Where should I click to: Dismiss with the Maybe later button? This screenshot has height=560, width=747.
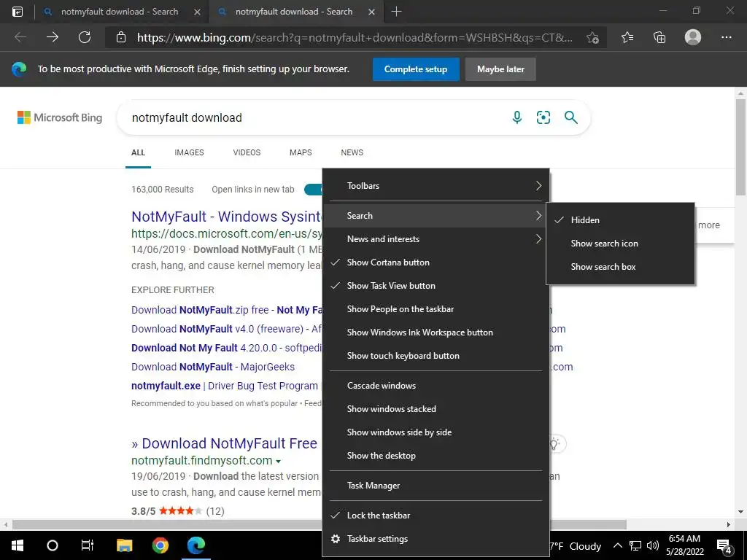coord(500,69)
